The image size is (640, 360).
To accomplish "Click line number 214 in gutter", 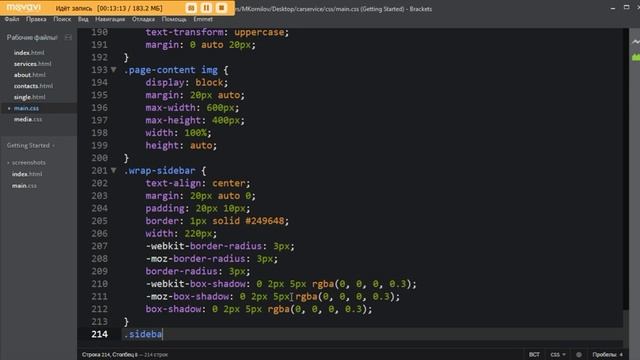I will 99,334.
